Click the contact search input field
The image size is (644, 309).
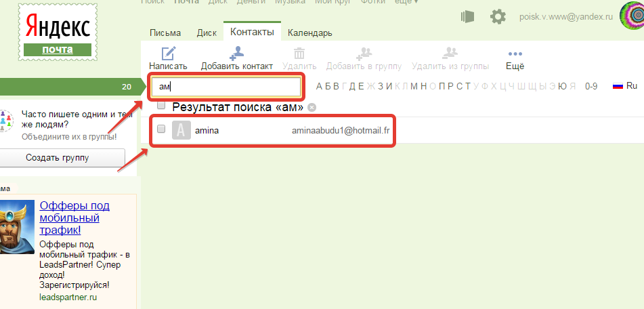click(226, 87)
